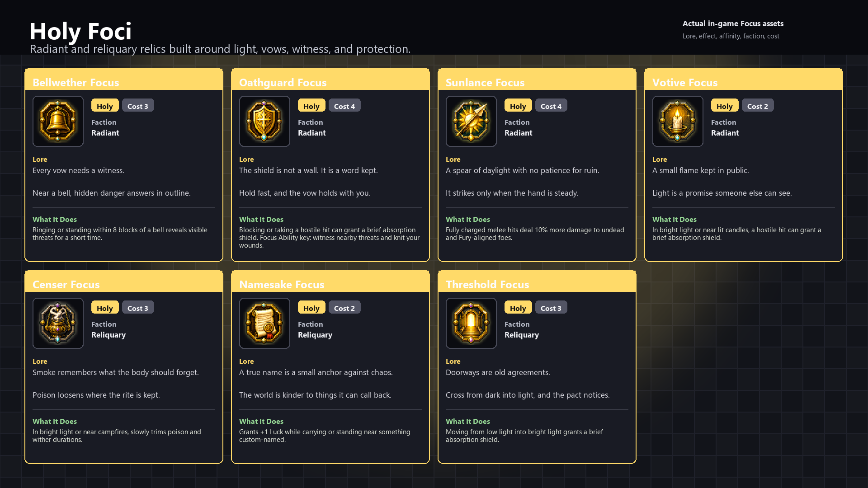
Task: Select the Namesake Focus scroll icon
Action: pos(264,323)
